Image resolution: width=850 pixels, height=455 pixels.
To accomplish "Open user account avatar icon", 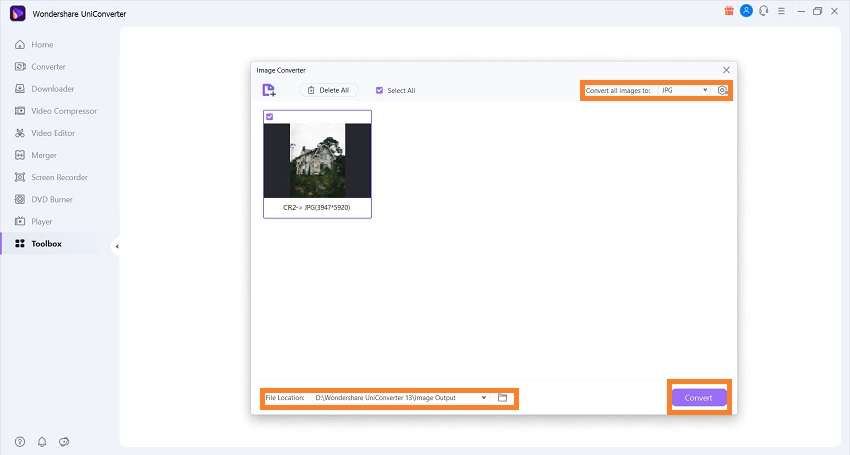I will click(746, 11).
